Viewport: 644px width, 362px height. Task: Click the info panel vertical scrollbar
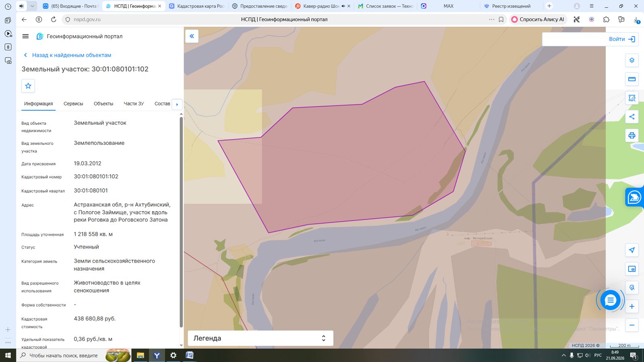[x=181, y=221]
